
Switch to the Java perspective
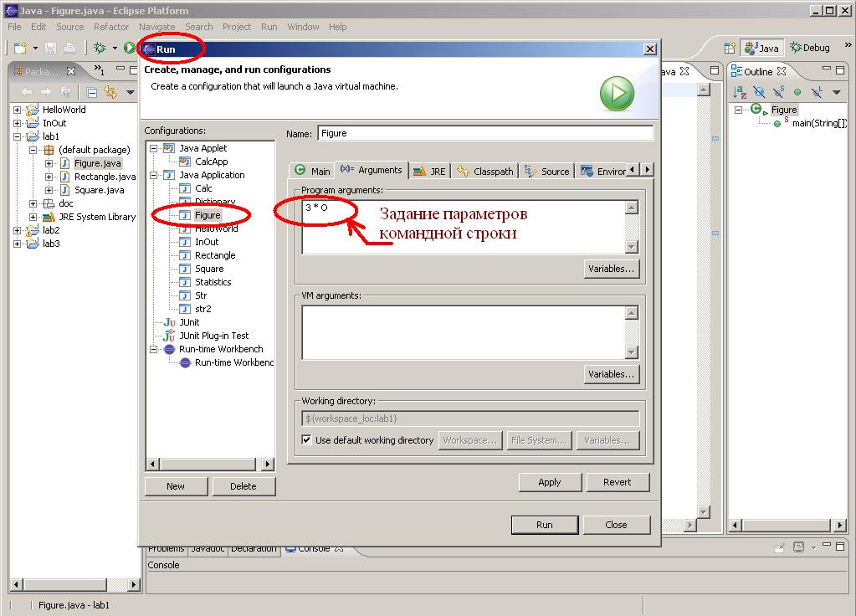click(x=762, y=48)
